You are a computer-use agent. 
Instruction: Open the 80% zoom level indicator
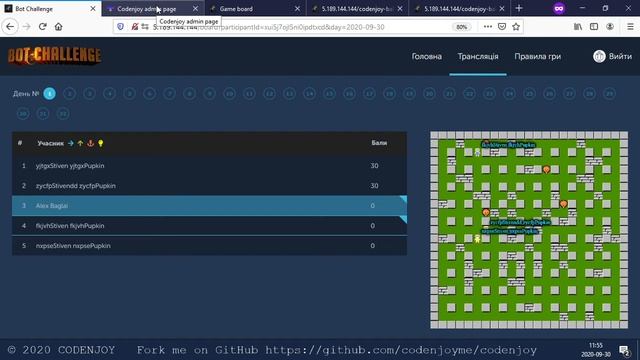(x=462, y=27)
